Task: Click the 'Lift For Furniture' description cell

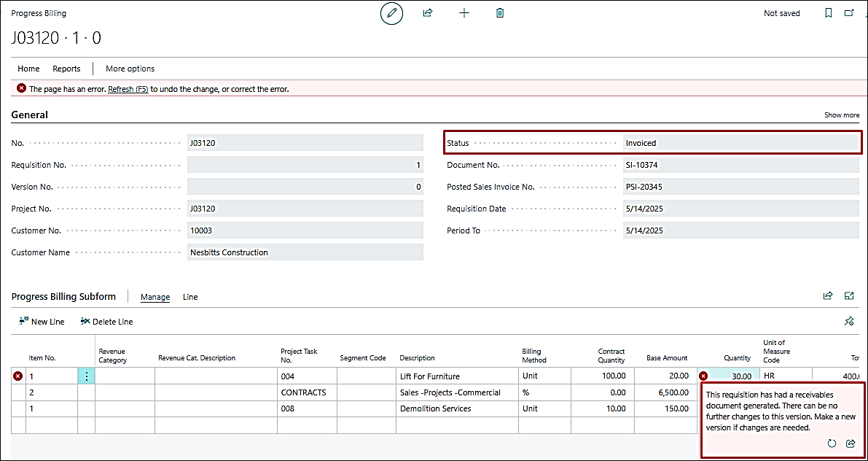Action: coord(457,376)
